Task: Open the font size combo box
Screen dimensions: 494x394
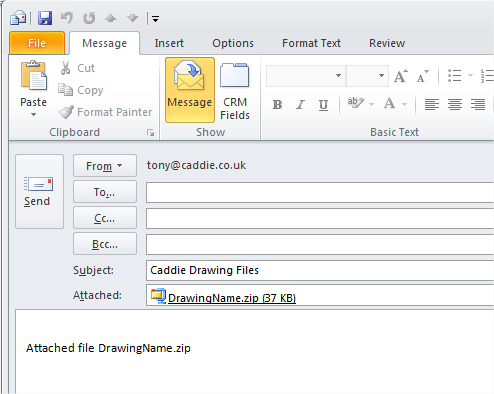Action: point(367,76)
